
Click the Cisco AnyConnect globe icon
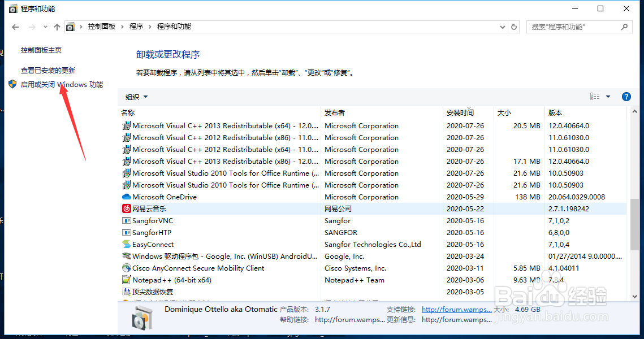(x=127, y=268)
